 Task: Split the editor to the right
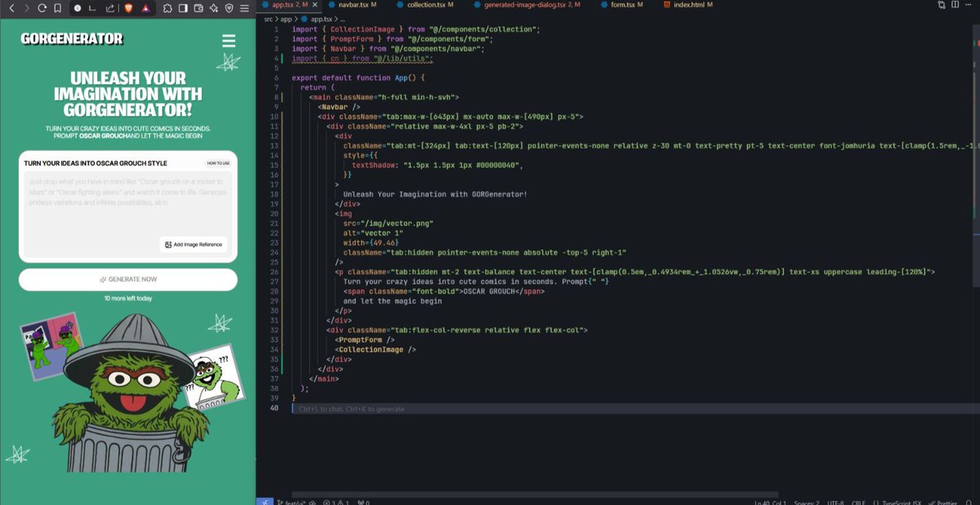click(955, 5)
